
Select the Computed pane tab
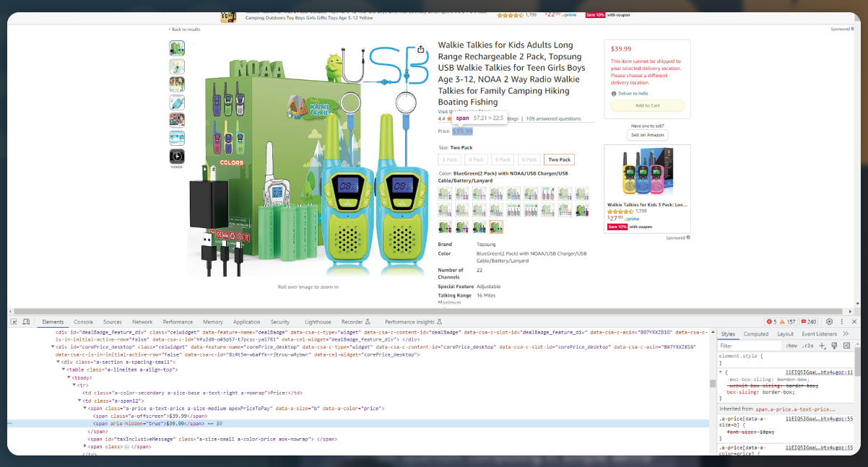coord(756,334)
